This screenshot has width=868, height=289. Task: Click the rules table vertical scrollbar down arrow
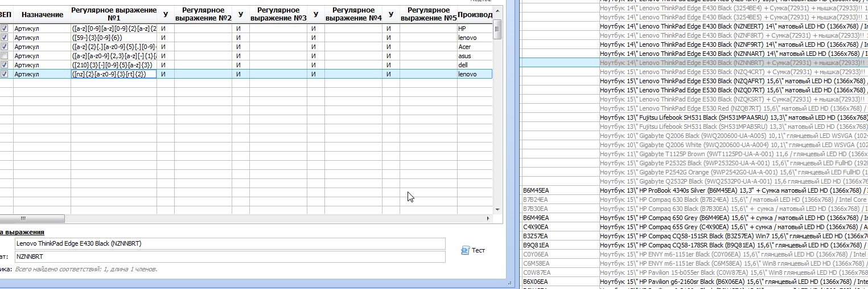pyautogui.click(x=497, y=209)
